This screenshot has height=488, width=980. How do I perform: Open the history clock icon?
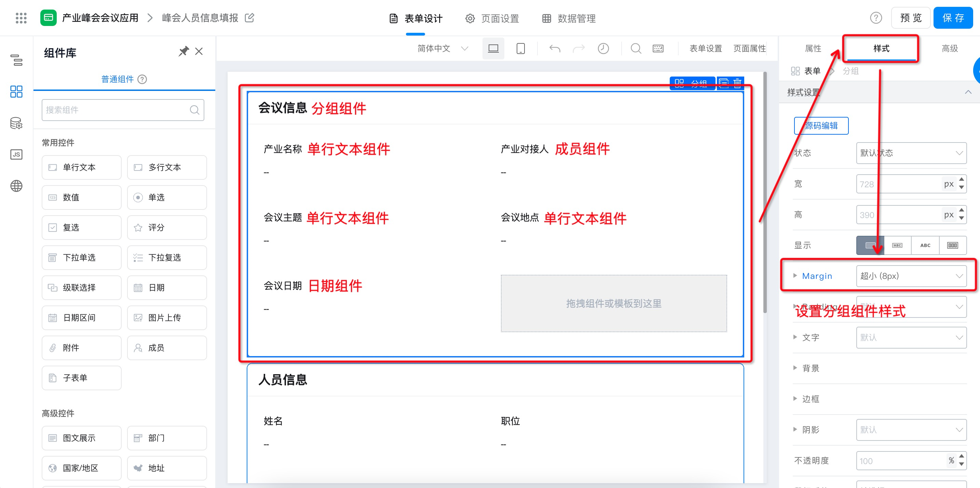pyautogui.click(x=603, y=49)
